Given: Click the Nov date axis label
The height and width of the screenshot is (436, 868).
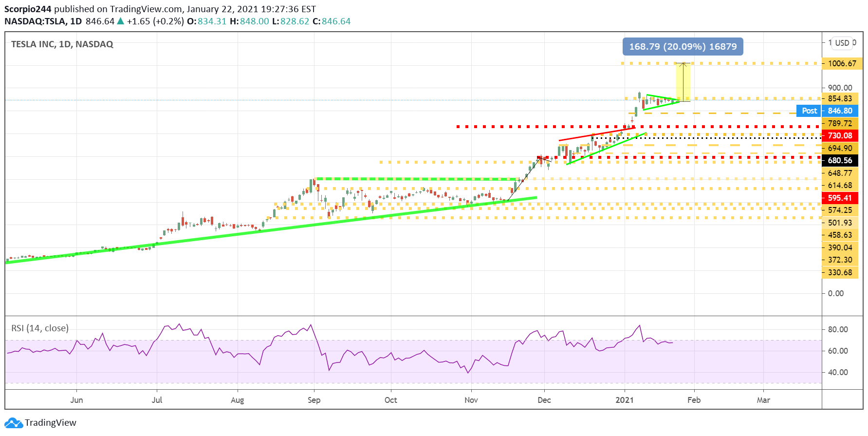Looking at the screenshot, I should [x=471, y=400].
